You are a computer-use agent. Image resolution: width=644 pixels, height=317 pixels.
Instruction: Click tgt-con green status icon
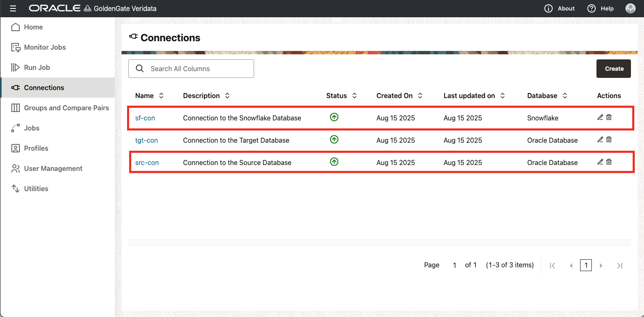tap(334, 139)
